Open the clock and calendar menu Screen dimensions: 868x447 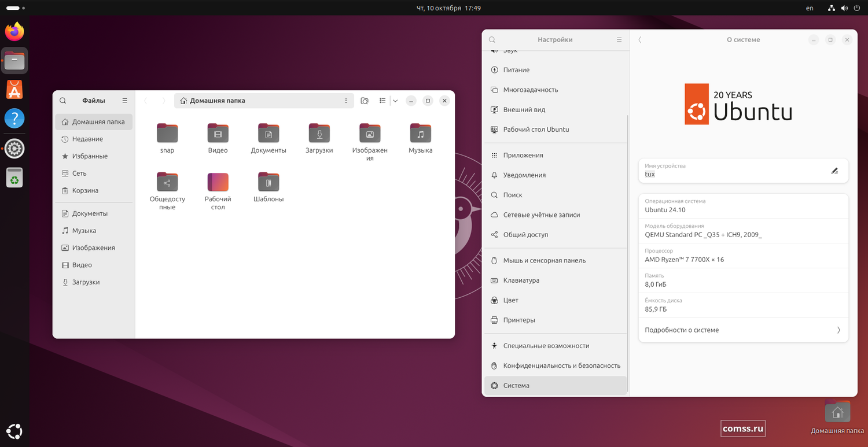(449, 8)
